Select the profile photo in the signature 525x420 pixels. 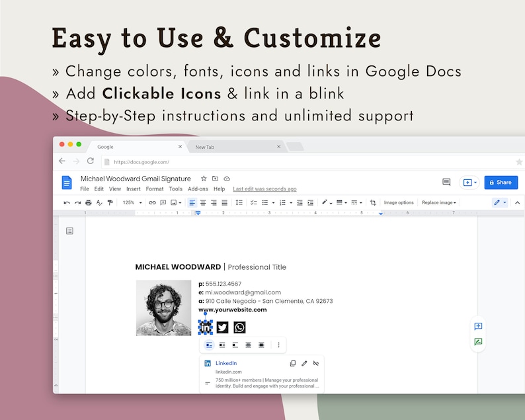(x=164, y=308)
